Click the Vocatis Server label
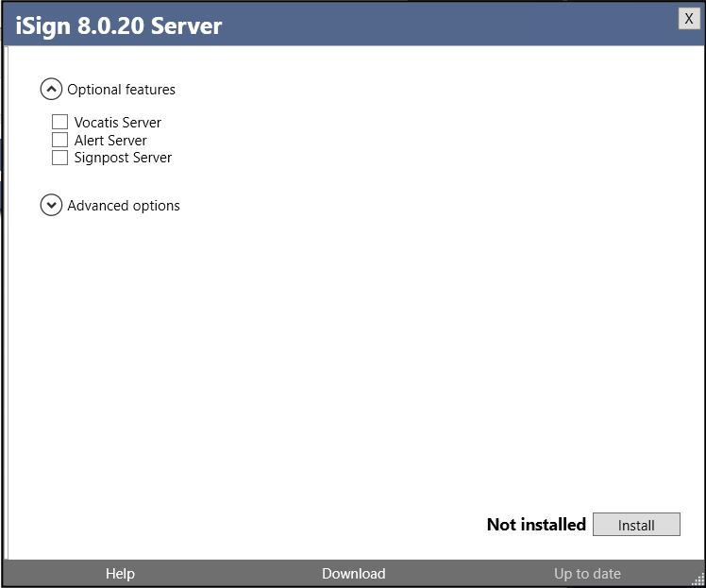 point(118,123)
